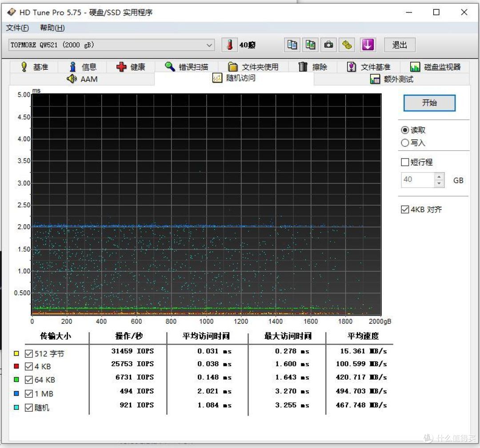Enable the 短行程 short stroke checkbox
The height and width of the screenshot is (448, 480).
(405, 162)
